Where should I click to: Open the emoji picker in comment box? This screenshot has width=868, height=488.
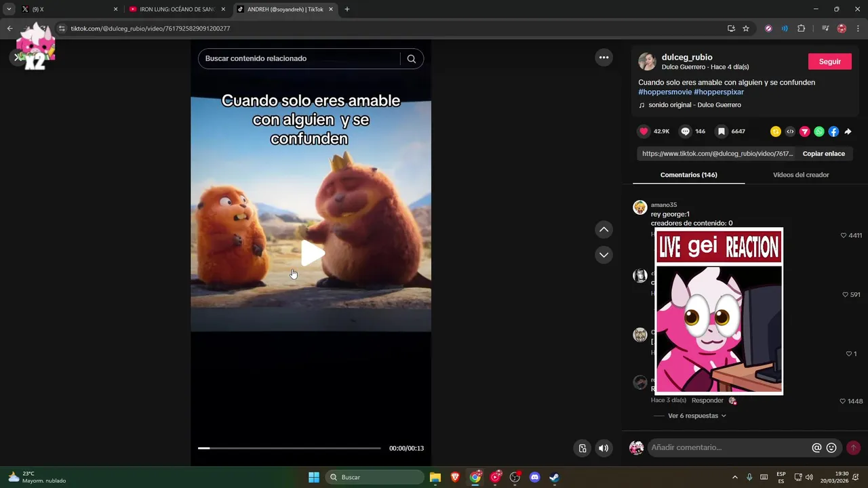click(x=831, y=448)
